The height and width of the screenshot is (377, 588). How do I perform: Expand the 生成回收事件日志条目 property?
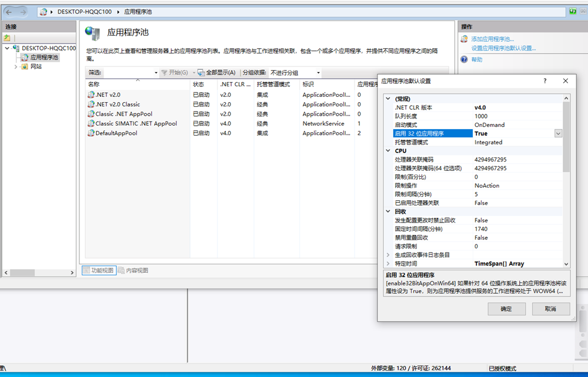(x=388, y=255)
